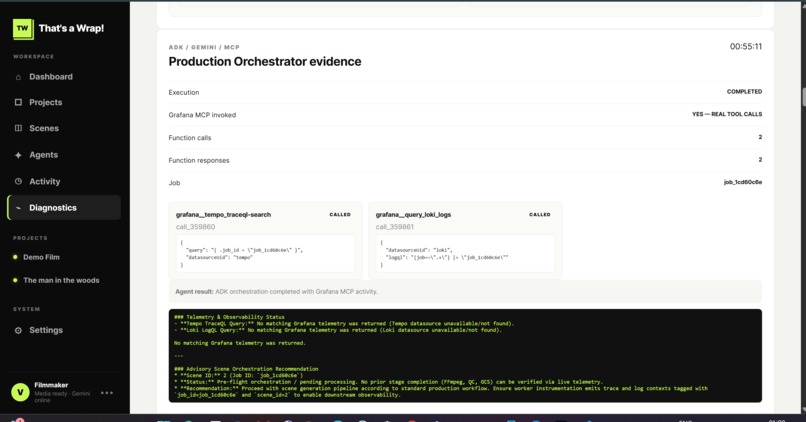Click the green dot beside The man in the woods
This screenshot has height=422, width=806.
point(15,280)
